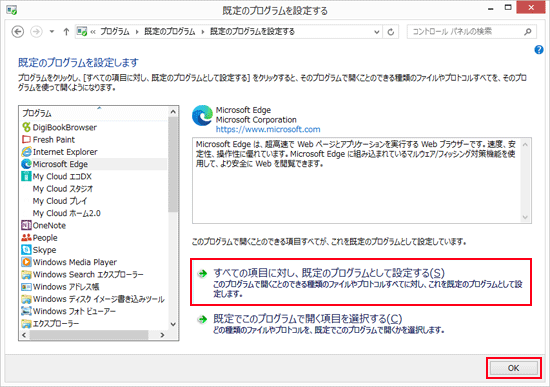
Task: Click program list scroll right arrow
Action: pyautogui.click(x=162, y=335)
